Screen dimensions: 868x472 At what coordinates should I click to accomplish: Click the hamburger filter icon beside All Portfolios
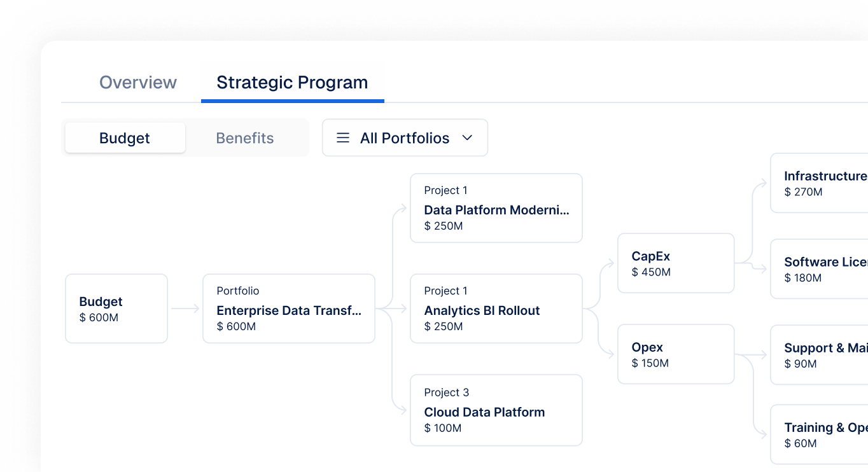pyautogui.click(x=343, y=137)
